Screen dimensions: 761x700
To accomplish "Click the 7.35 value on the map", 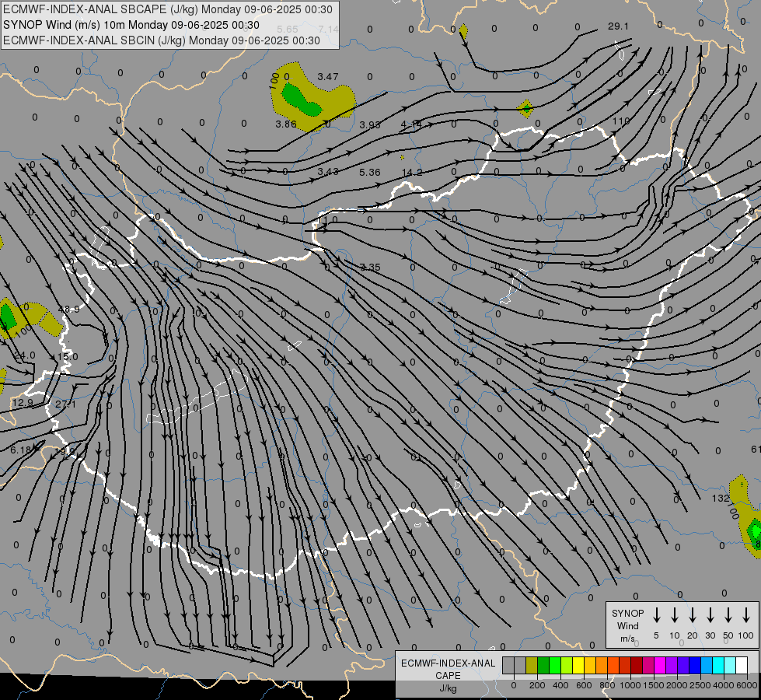I will [x=370, y=268].
